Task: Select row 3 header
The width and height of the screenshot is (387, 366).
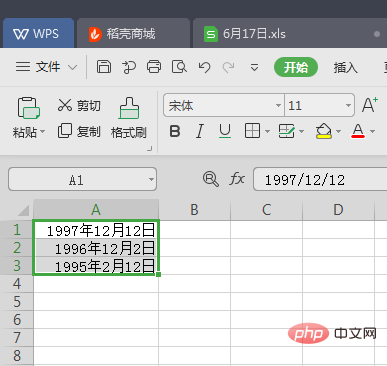Action: [x=17, y=266]
